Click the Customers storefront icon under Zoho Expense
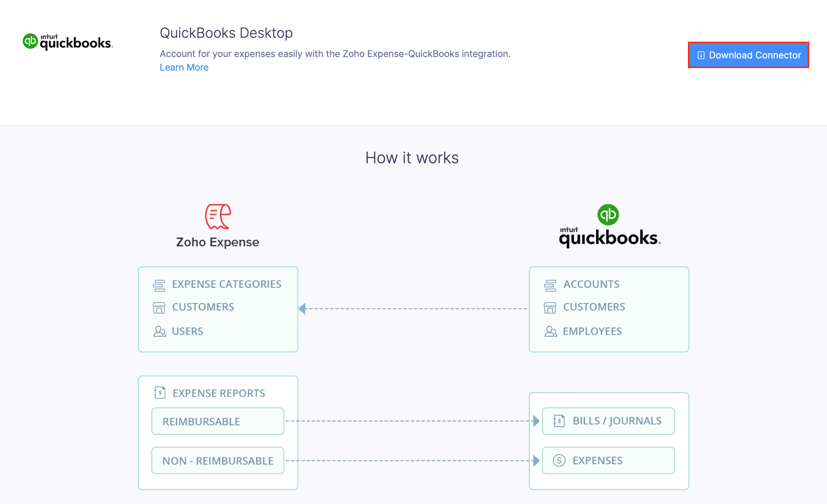Screen dimensions: 827x504 click(159, 307)
